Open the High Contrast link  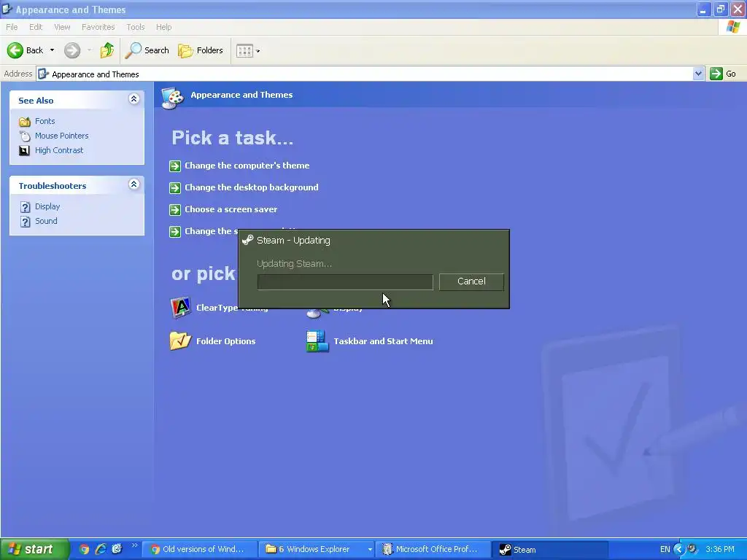[x=59, y=150]
